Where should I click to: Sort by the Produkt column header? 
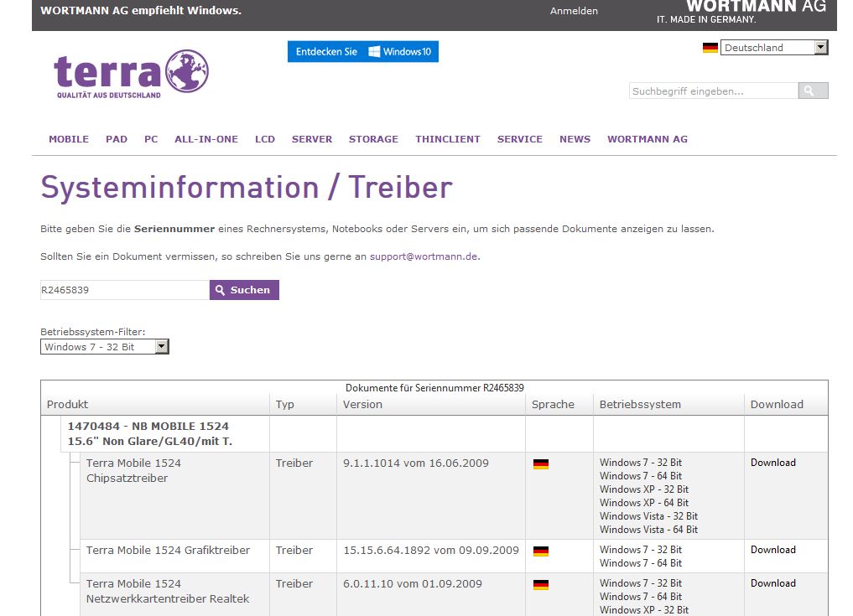pos(67,405)
